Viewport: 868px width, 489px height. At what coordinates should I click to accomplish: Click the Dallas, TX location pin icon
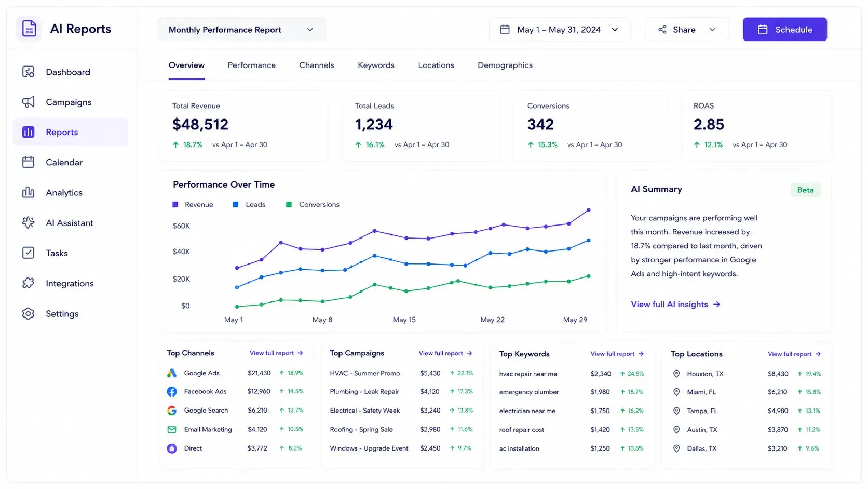coord(676,448)
